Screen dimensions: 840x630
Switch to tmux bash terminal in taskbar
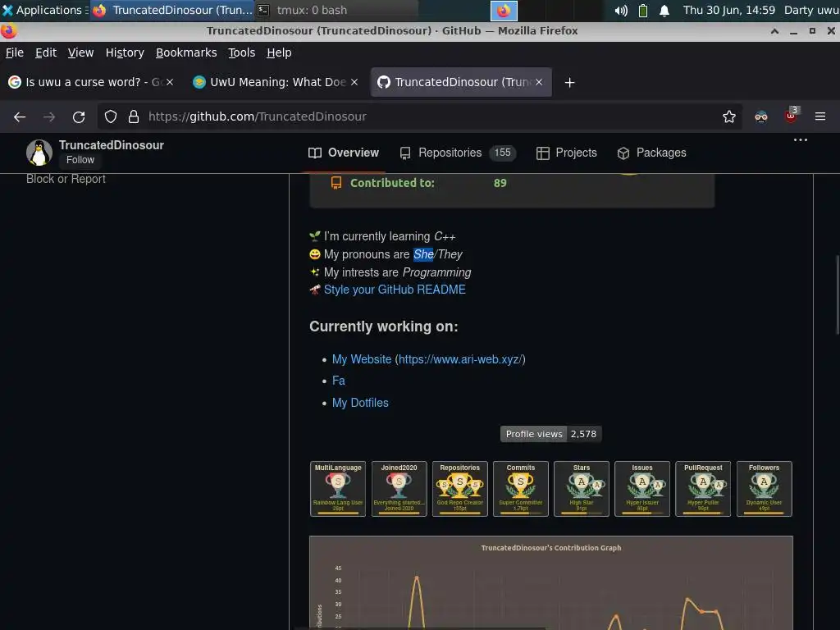(336, 10)
